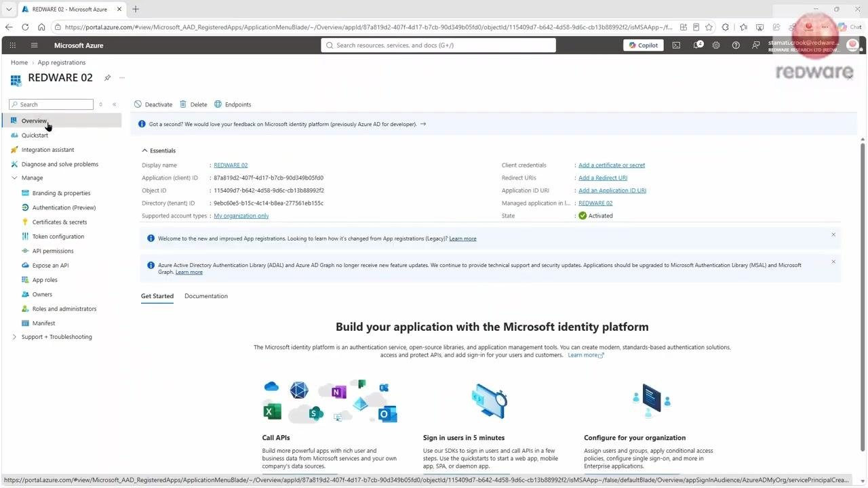The height and width of the screenshot is (488, 868).
Task: Dismiss the ADAL deprecation notice banner
Action: (x=833, y=262)
